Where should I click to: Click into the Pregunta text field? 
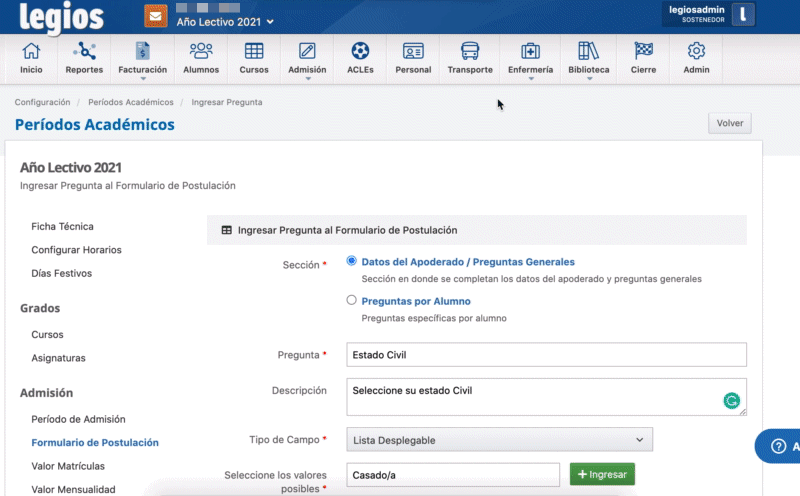click(546, 355)
